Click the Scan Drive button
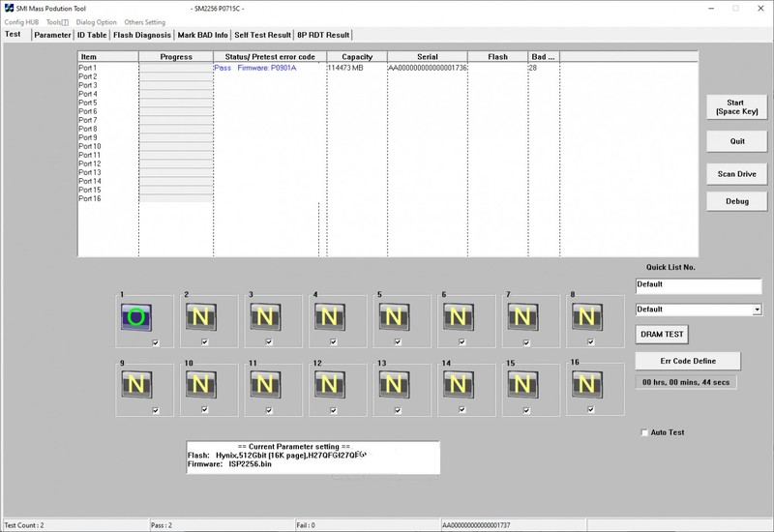 pyautogui.click(x=737, y=174)
